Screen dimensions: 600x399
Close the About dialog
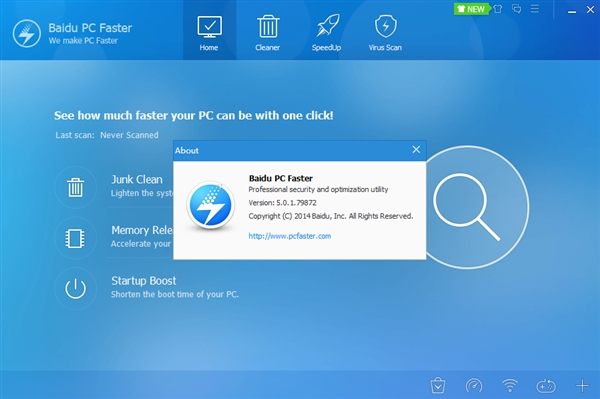coord(416,150)
